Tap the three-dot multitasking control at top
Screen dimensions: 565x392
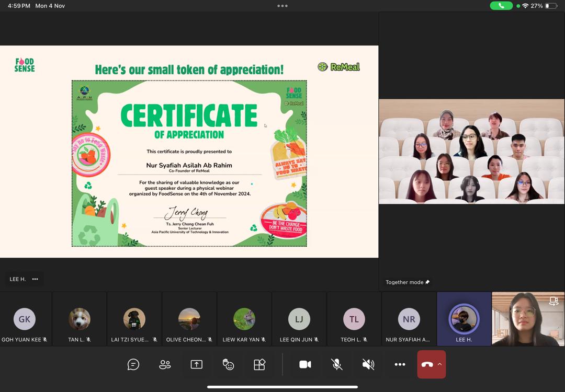(282, 6)
